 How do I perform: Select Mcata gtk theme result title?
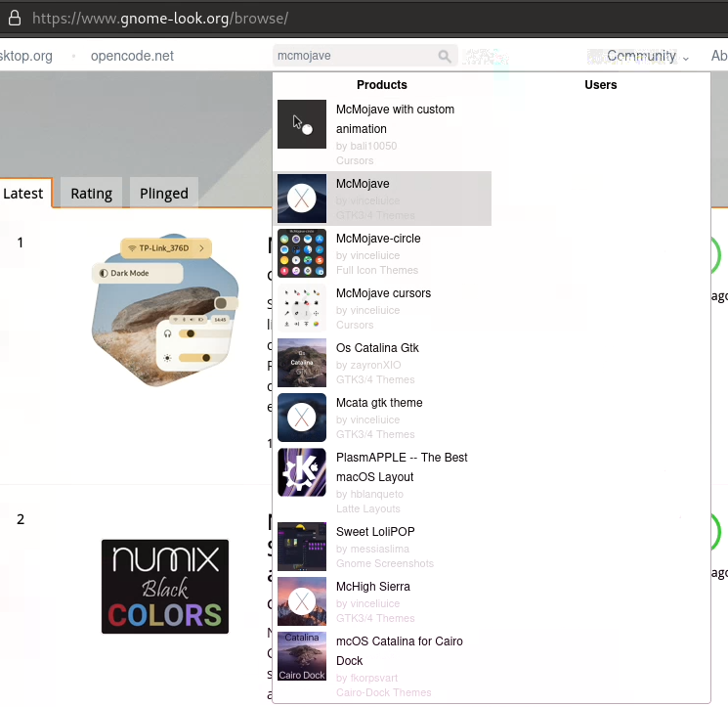pyautogui.click(x=379, y=403)
